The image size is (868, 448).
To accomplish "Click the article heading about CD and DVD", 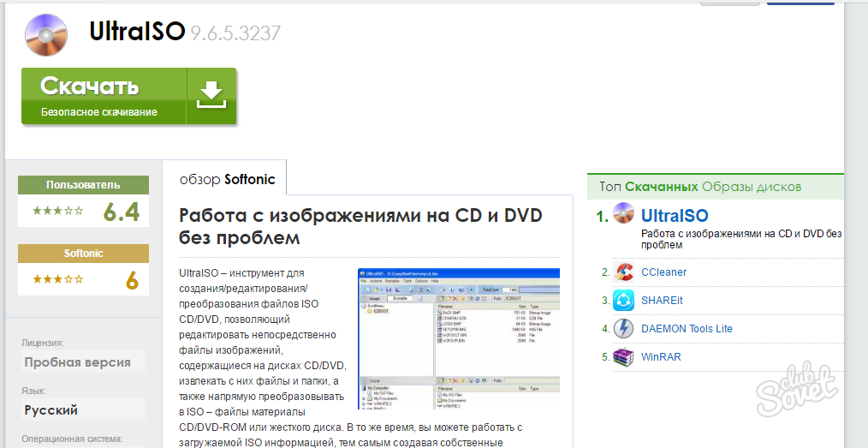I will (360, 226).
